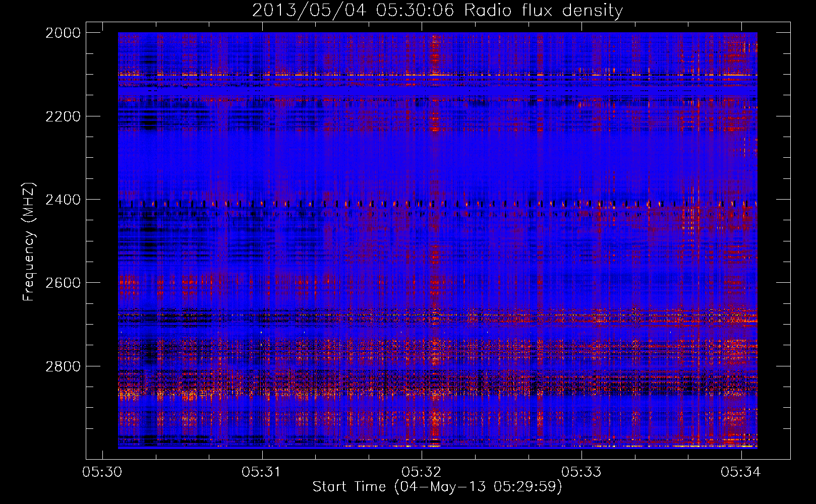Click the 05:32 time tick label
The height and width of the screenshot is (504, 816).
click(x=422, y=472)
